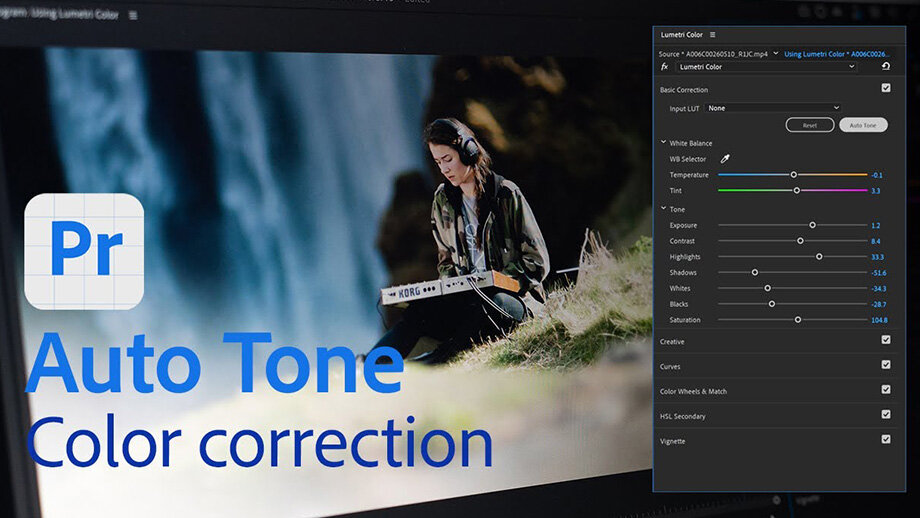
Task: Open the Lumetri Color panel menu icon
Action: click(x=712, y=35)
